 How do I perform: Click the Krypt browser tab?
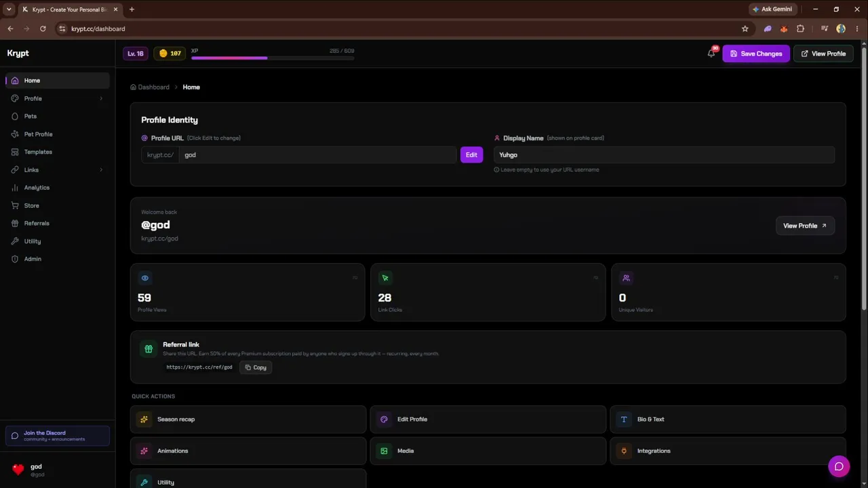[x=70, y=9]
